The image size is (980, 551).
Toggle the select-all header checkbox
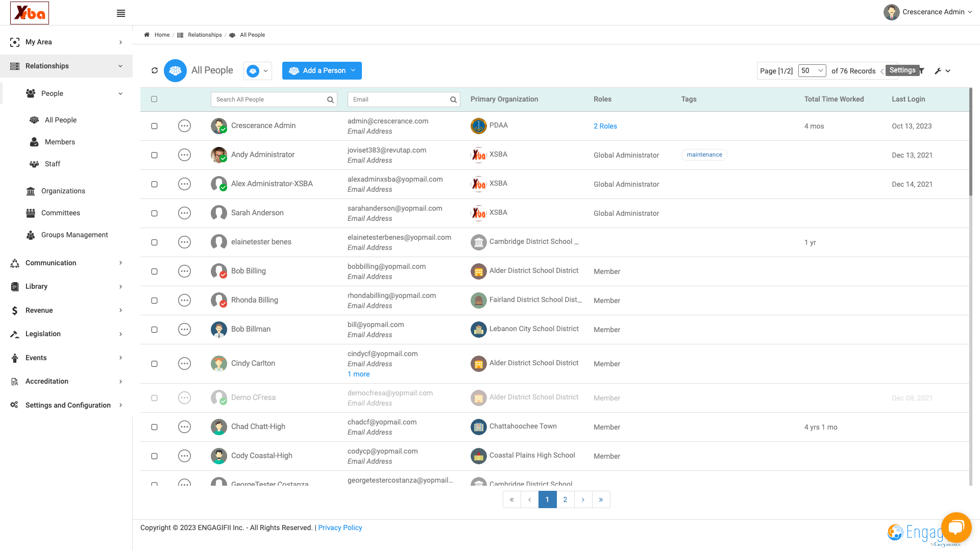pyautogui.click(x=154, y=99)
